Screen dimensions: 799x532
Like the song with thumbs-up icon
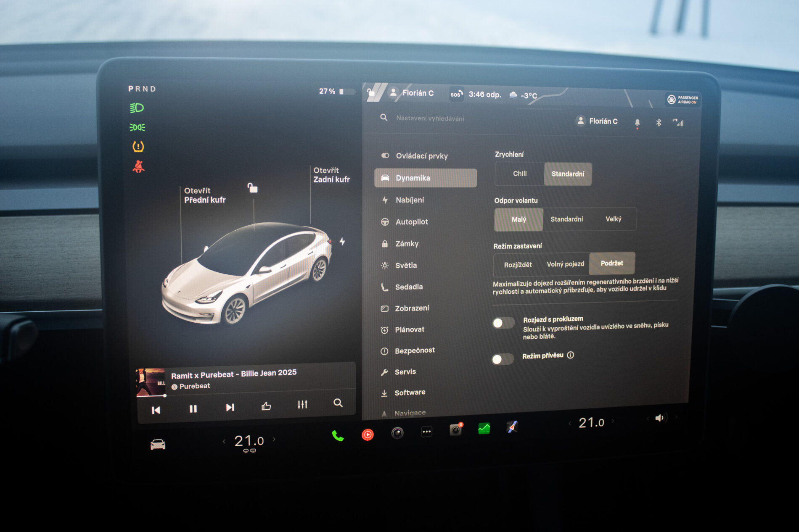[266, 406]
